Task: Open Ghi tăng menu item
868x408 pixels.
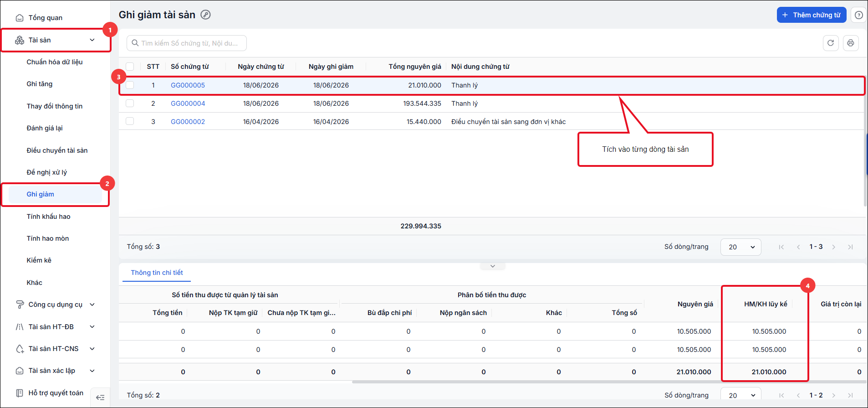Action: tap(40, 84)
